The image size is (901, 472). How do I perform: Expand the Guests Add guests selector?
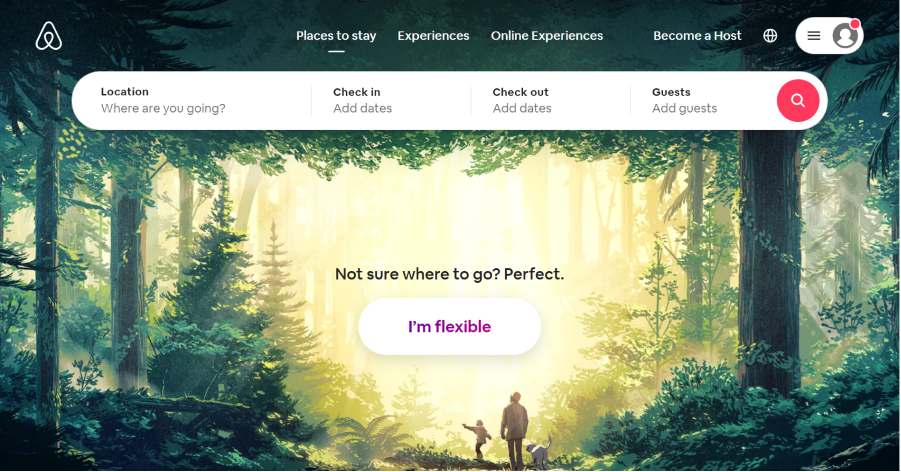click(704, 101)
